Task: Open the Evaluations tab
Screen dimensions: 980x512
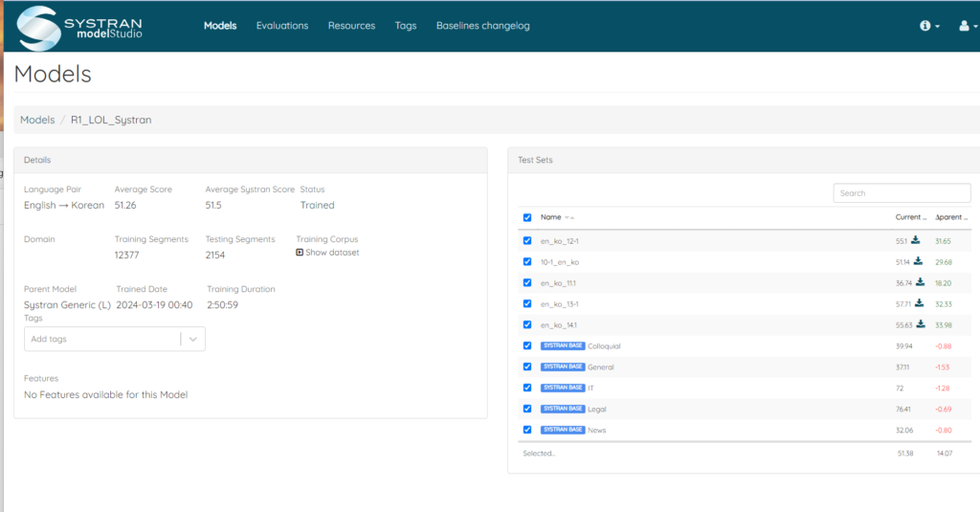Action: point(282,26)
